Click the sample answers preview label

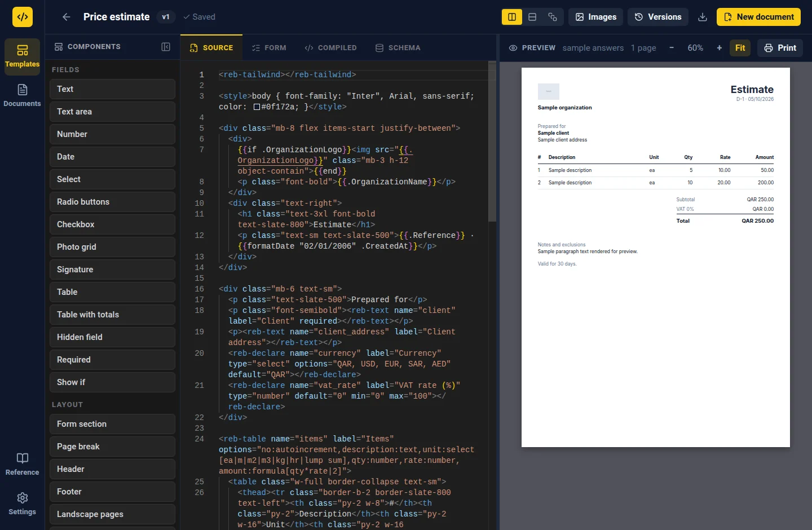click(593, 48)
